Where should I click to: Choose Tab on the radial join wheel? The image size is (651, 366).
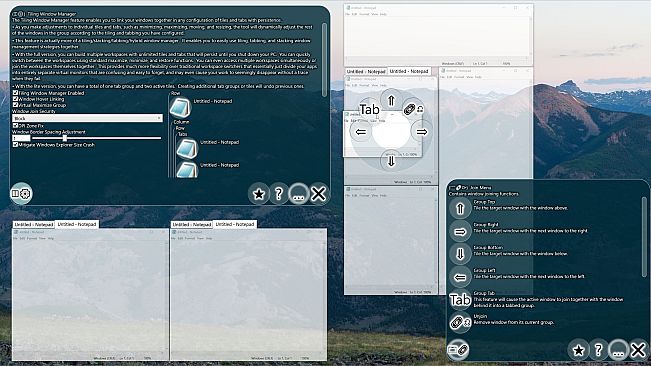tap(370, 110)
